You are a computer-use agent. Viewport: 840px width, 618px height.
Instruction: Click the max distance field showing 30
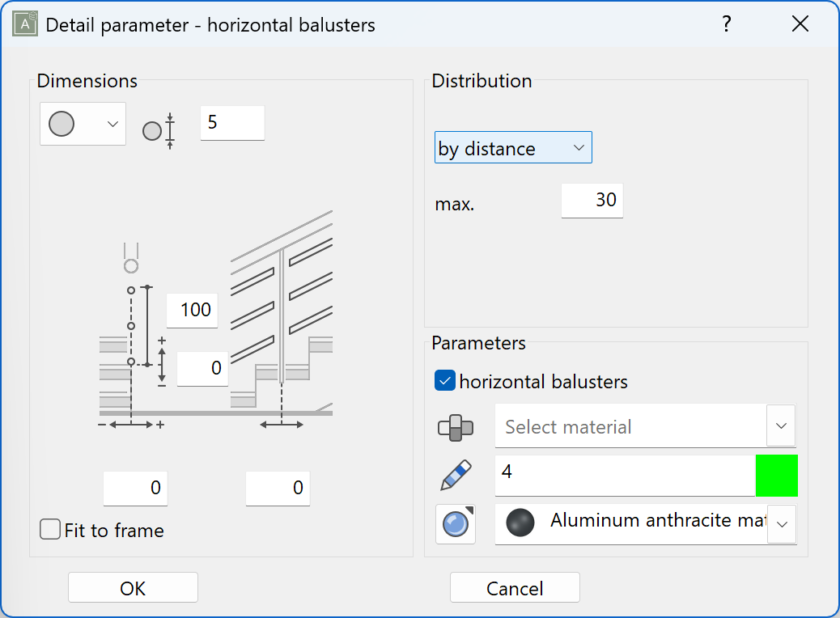tap(592, 200)
